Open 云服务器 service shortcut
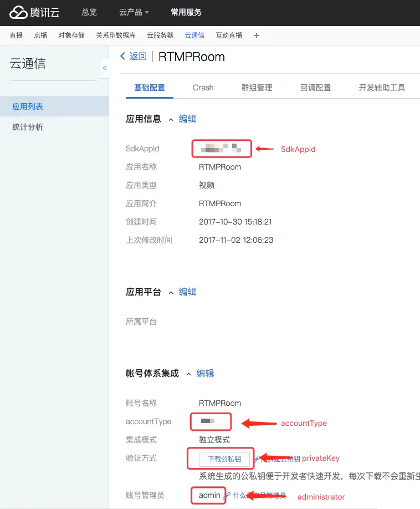The width and height of the screenshot is (420, 509). pyautogui.click(x=160, y=35)
